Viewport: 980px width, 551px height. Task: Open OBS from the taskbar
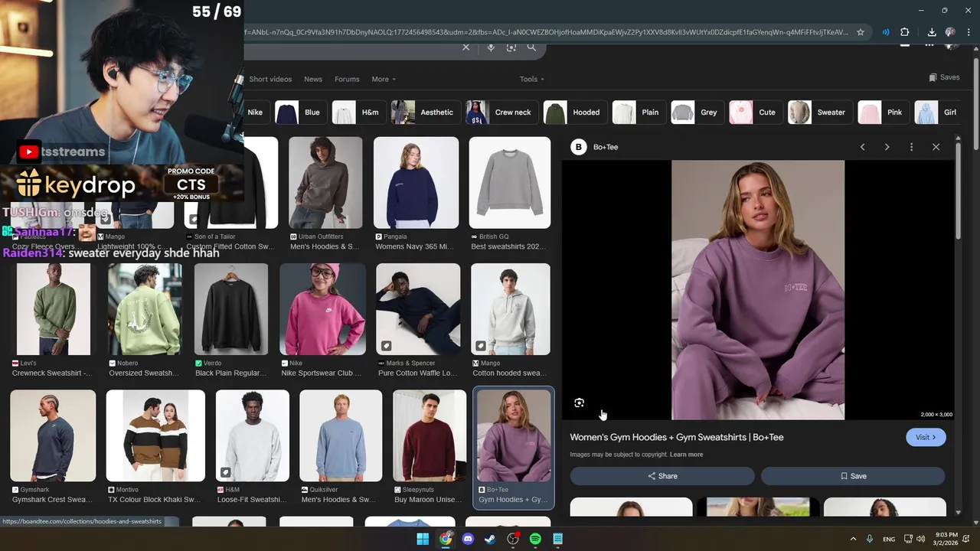[x=513, y=539]
